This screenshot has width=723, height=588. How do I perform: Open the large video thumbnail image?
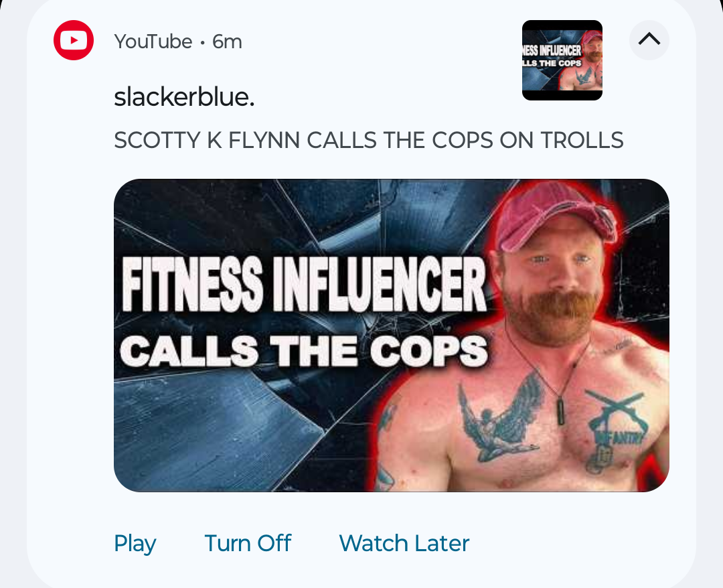(392, 336)
